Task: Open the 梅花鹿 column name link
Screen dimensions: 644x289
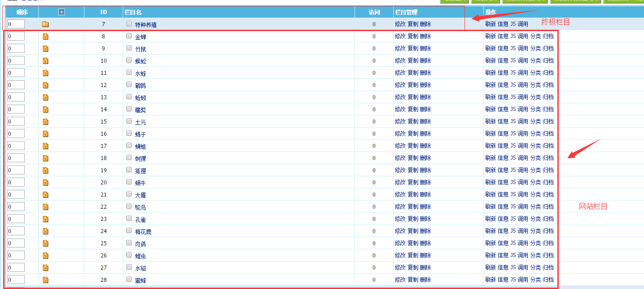Action: [x=143, y=232]
